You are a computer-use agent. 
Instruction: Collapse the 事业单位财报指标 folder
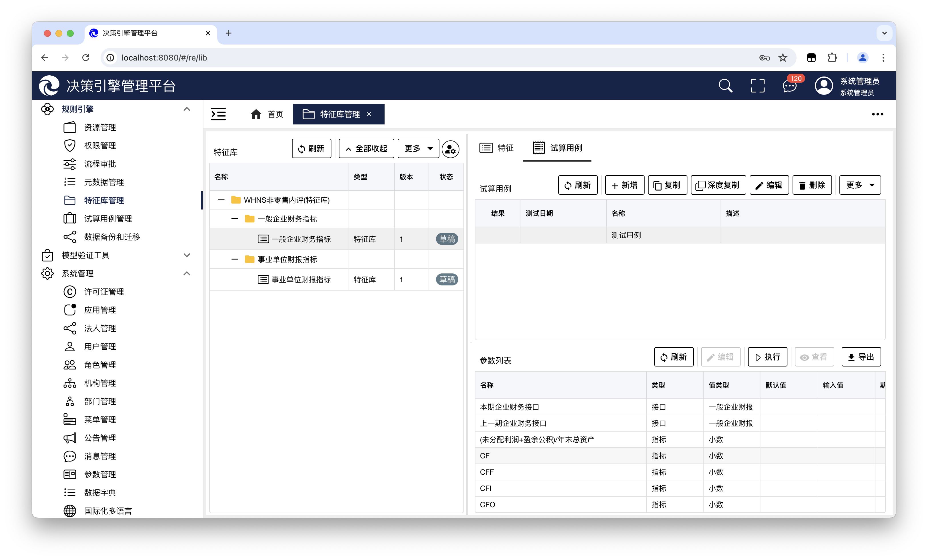[x=235, y=259]
